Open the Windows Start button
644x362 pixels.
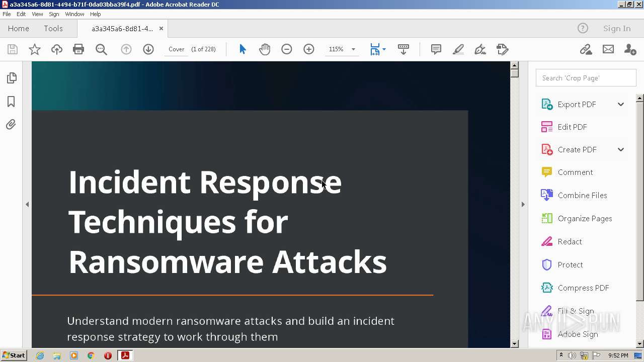14,355
